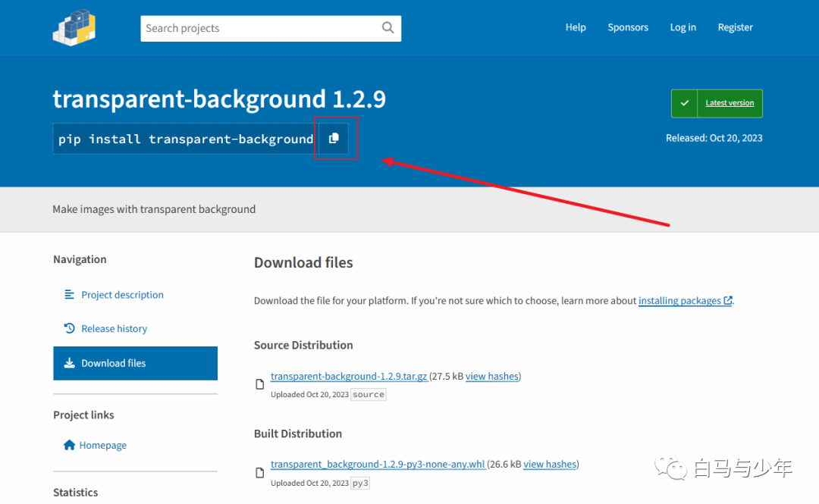Go to Log in
The image size is (819, 504).
[x=682, y=27]
